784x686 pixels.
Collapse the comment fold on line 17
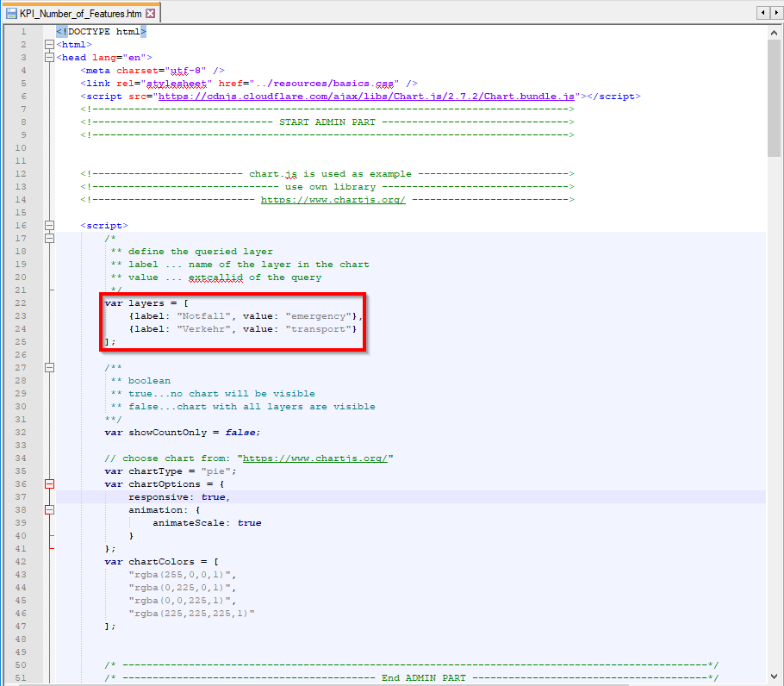49,238
